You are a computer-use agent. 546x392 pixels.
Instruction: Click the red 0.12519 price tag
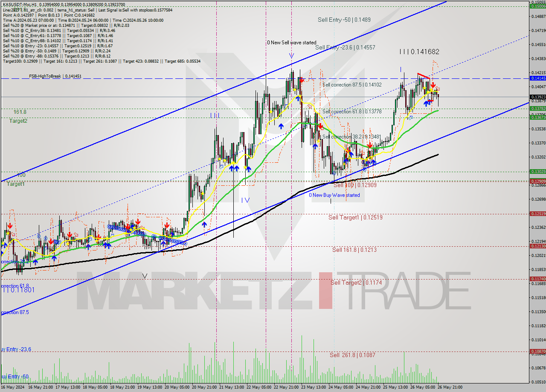pyautogui.click(x=537, y=213)
